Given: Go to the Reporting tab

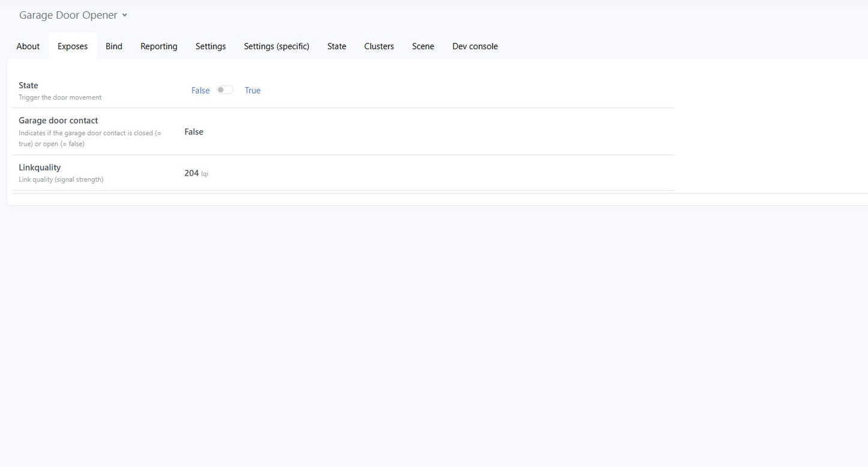Looking at the screenshot, I should click(159, 46).
